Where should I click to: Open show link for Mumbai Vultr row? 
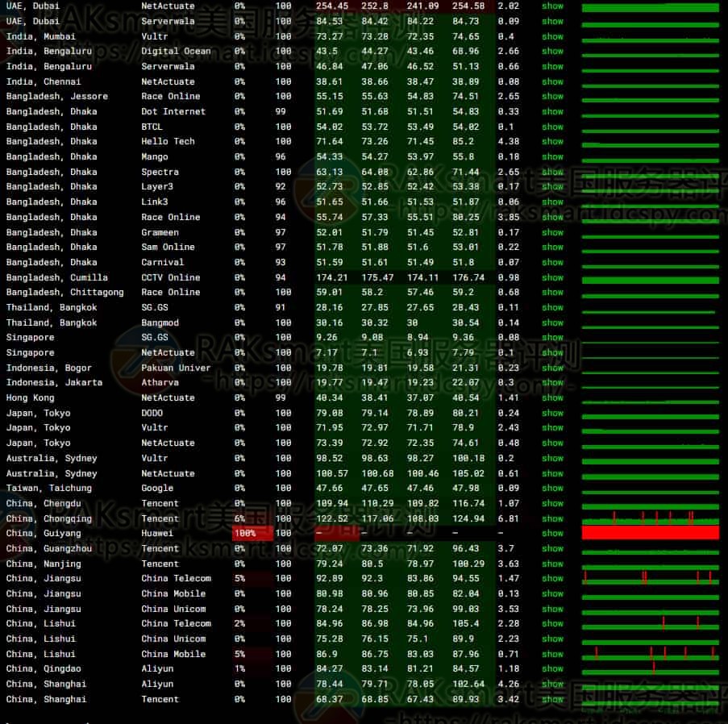point(552,36)
